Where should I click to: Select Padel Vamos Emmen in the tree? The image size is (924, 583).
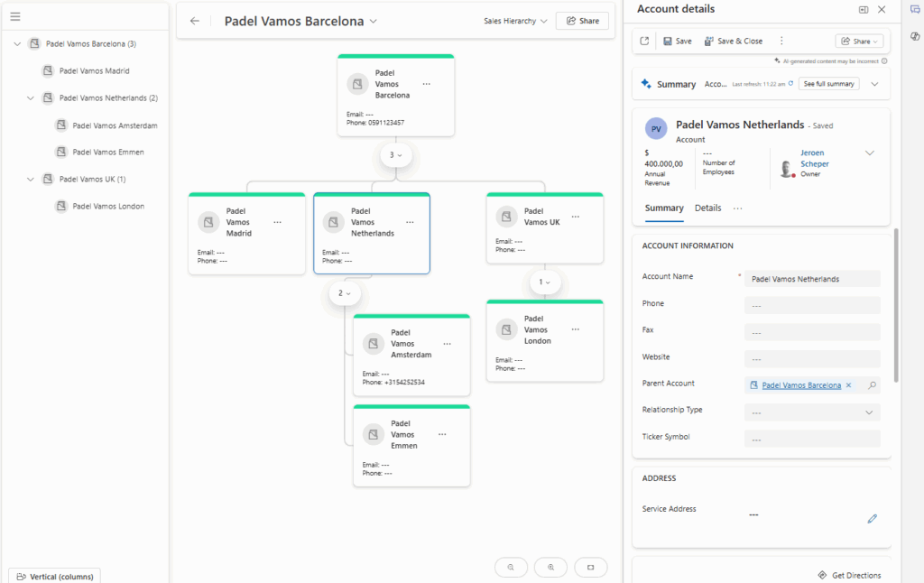point(107,152)
